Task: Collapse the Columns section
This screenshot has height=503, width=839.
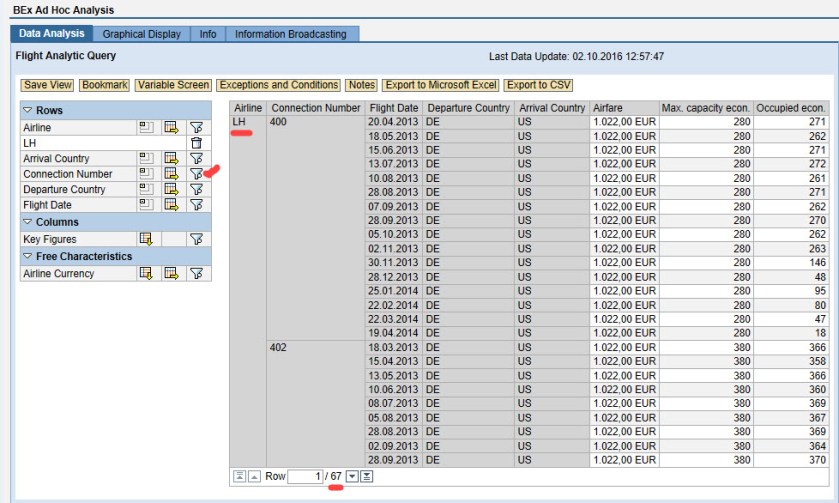Action: [x=28, y=222]
